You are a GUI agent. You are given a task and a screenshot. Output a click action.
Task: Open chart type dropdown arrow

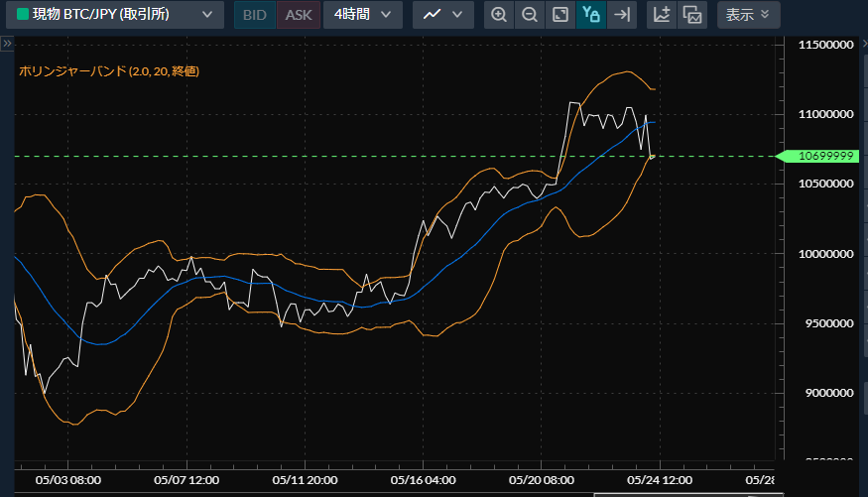(456, 15)
